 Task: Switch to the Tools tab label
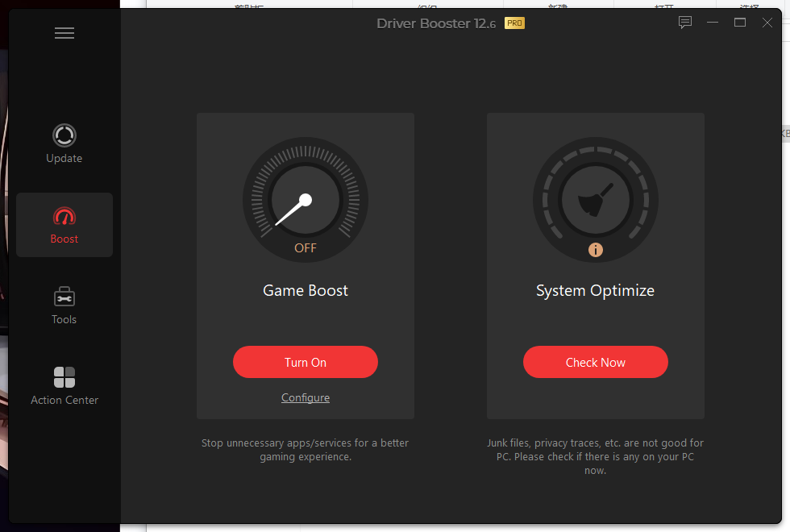[64, 319]
